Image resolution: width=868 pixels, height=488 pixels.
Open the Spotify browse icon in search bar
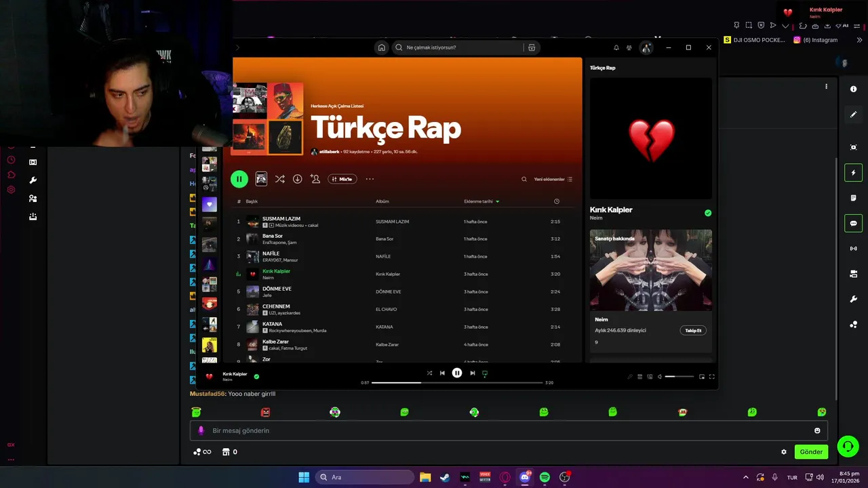click(x=532, y=47)
